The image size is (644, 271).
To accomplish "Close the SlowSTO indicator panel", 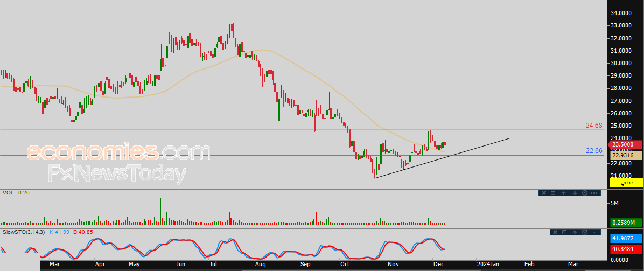I will click(555, 232).
